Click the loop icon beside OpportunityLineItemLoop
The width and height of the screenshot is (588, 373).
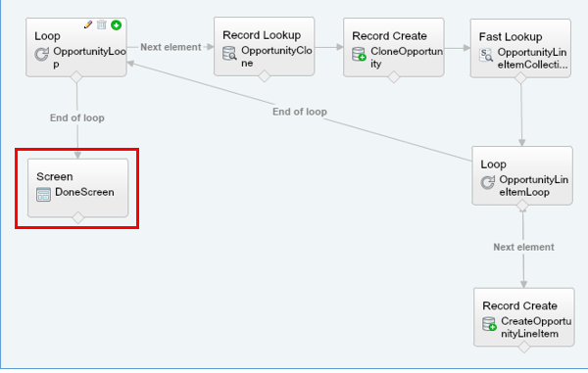(488, 182)
